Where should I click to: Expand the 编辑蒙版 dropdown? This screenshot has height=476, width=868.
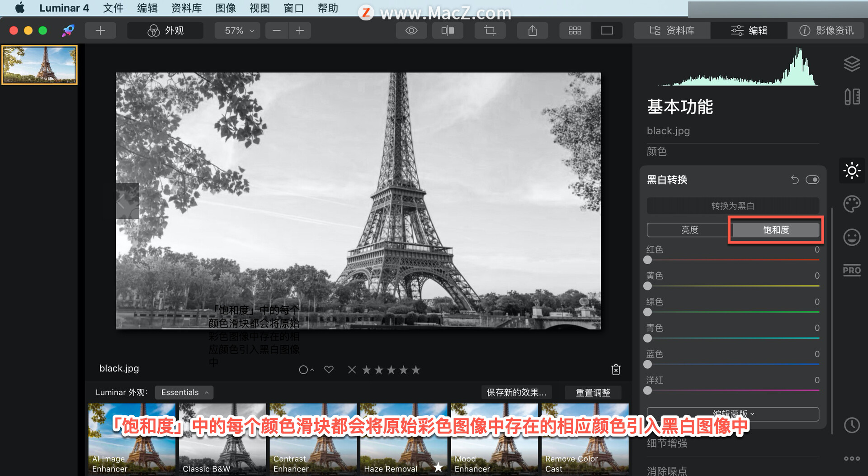732,414
